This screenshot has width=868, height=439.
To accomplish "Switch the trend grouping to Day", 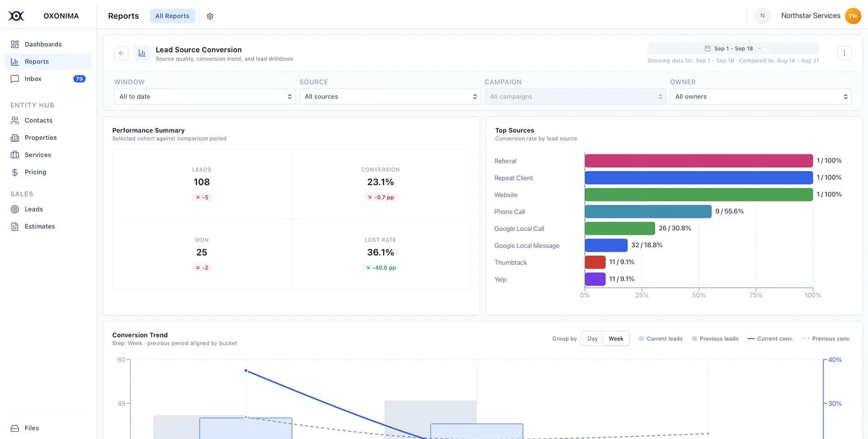I will coord(593,339).
